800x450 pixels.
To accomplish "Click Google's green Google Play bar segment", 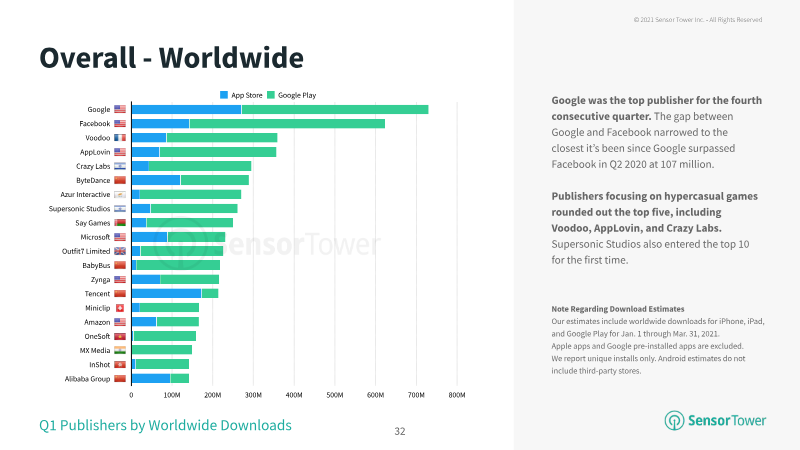I will click(x=335, y=109).
